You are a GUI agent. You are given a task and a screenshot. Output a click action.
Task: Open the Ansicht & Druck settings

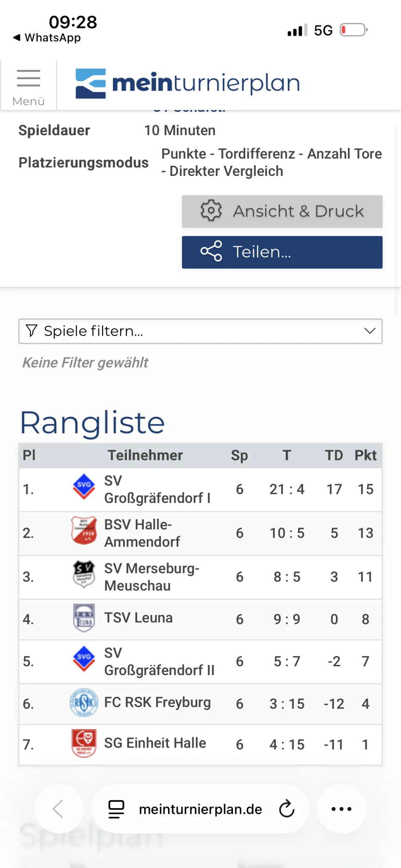(282, 211)
